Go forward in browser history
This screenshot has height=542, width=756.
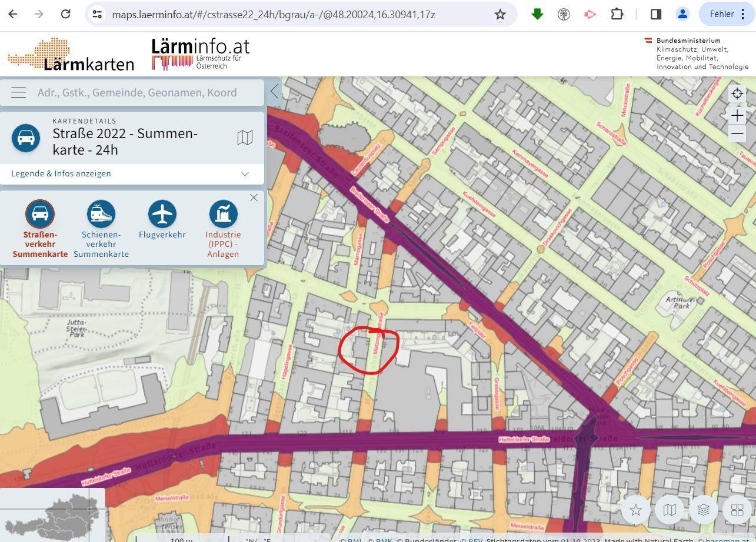coord(39,14)
